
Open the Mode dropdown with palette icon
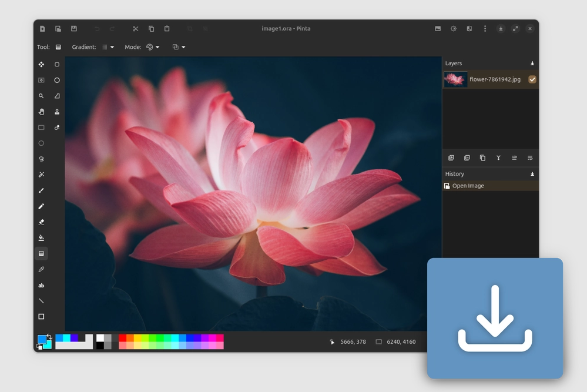click(x=153, y=47)
